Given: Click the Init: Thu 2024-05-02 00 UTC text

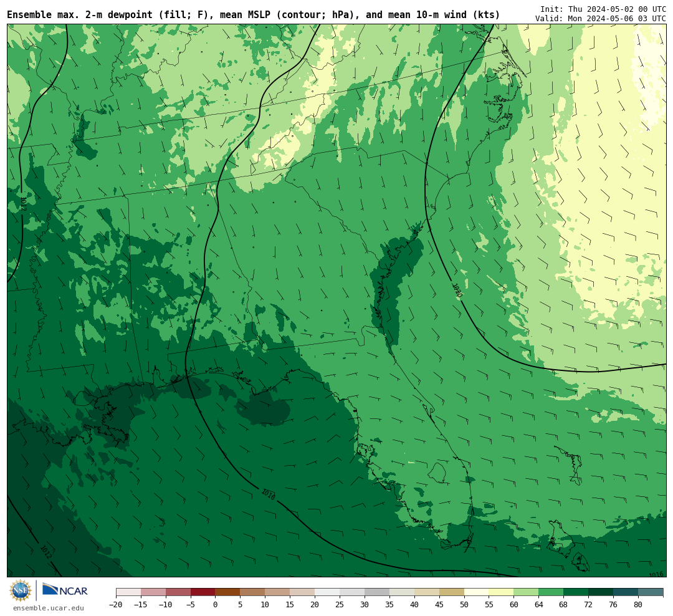Looking at the screenshot, I should [x=603, y=9].
